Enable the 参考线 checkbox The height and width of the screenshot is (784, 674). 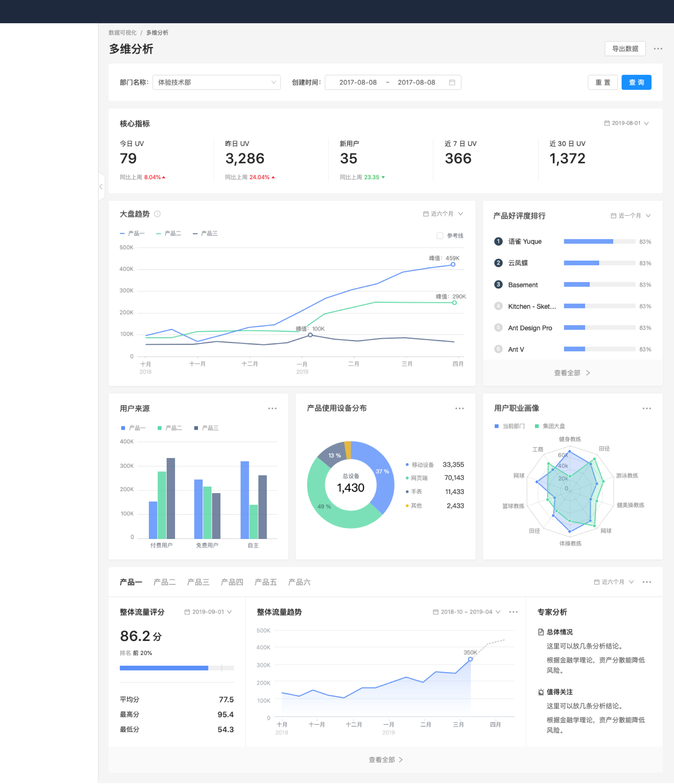pyautogui.click(x=440, y=236)
